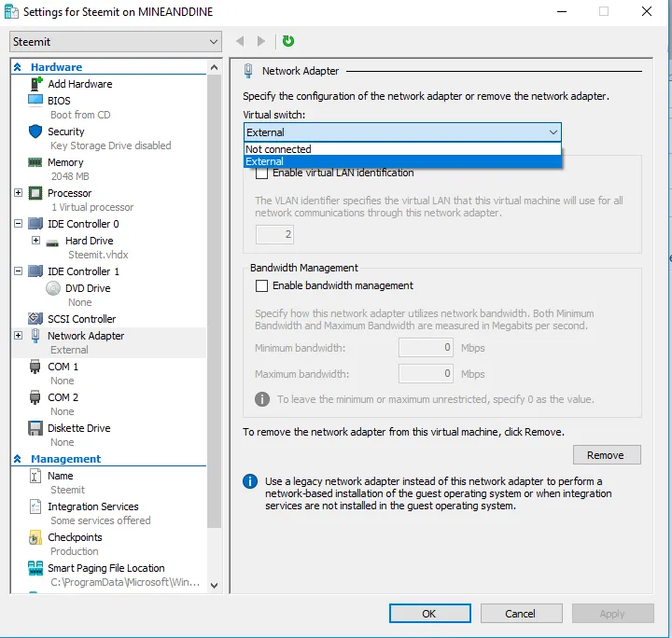Select the IDE Controller 0 icon
This screenshot has width=672, height=638.
point(35,224)
